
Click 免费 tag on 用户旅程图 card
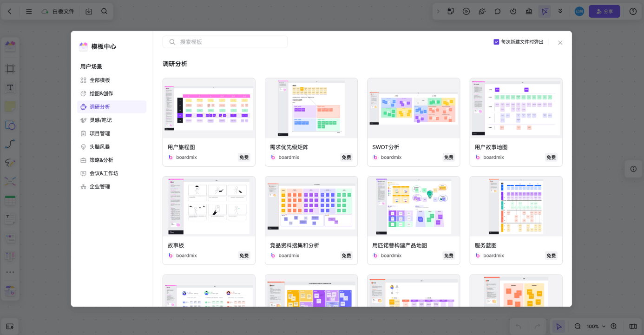click(x=244, y=158)
